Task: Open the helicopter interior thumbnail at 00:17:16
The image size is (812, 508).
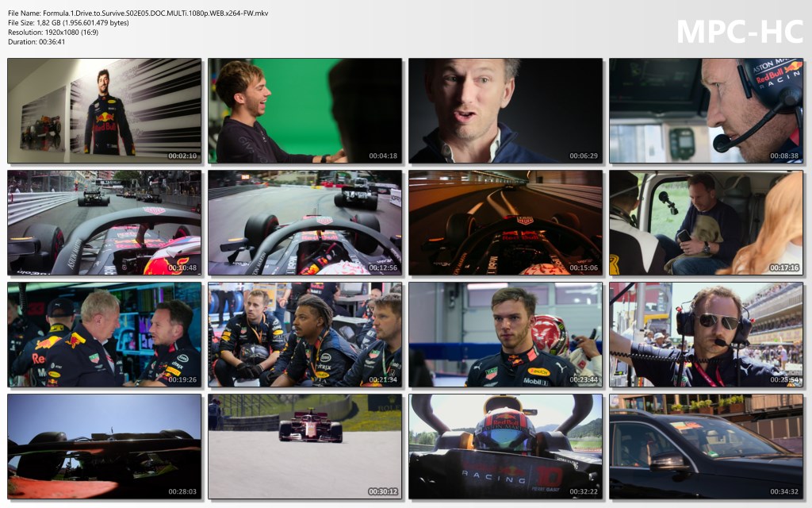Action: click(706, 222)
